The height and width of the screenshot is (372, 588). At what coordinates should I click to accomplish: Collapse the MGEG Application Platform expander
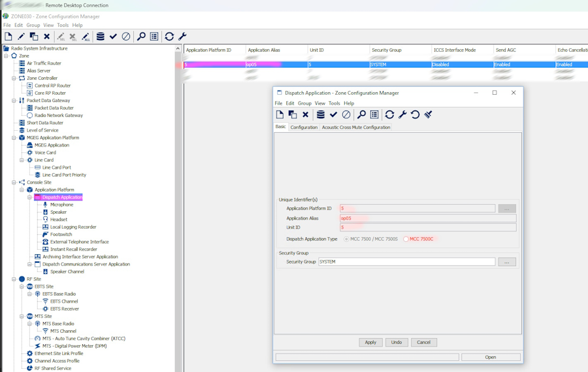(x=14, y=138)
